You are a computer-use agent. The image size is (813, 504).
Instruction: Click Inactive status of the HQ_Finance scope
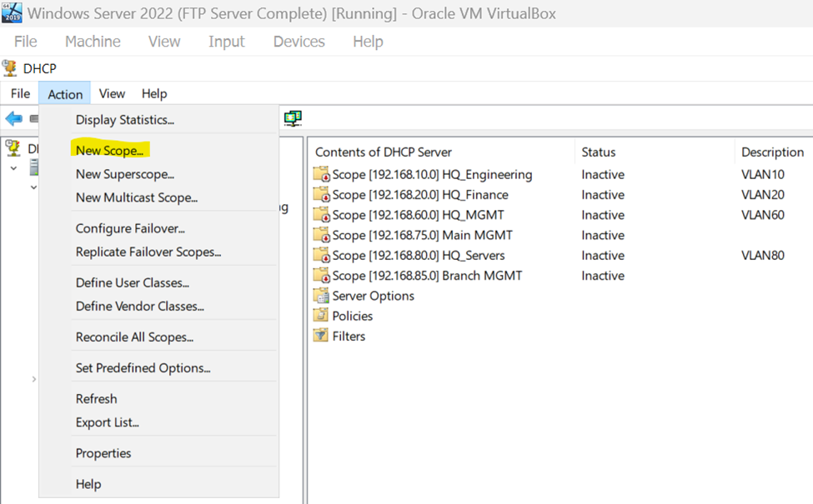coord(603,195)
